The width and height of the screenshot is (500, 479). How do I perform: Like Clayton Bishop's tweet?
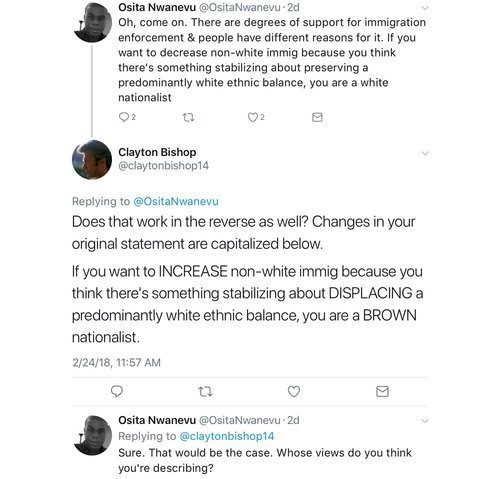click(x=294, y=391)
